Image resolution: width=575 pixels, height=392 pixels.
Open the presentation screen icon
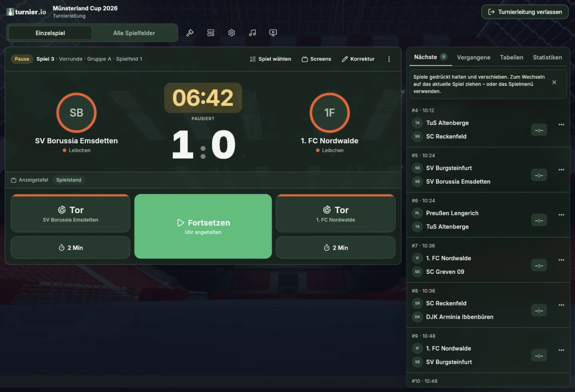(x=273, y=33)
